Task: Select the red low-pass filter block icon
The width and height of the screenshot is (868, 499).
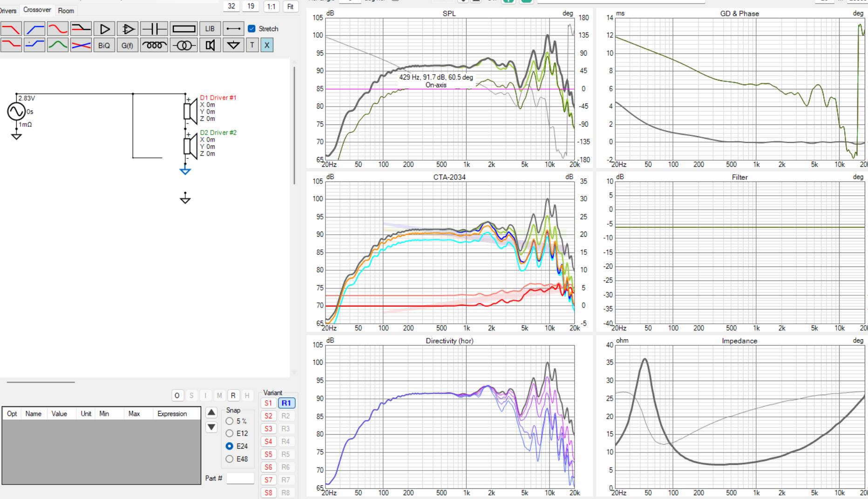Action: pos(11,29)
